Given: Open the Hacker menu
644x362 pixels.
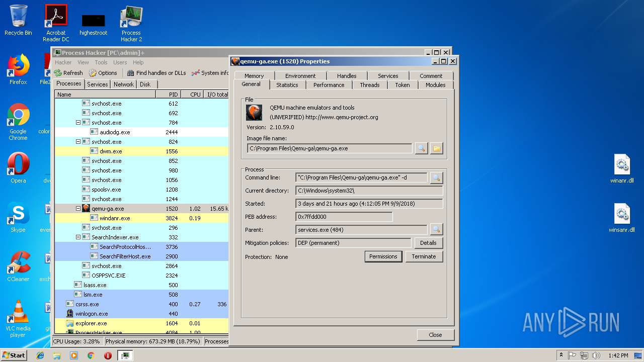Looking at the screenshot, I should coord(63,62).
